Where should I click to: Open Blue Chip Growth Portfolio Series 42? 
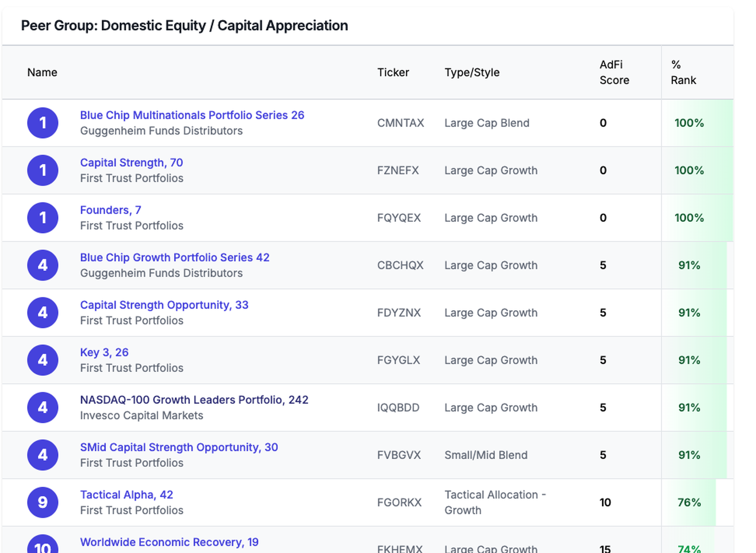(x=174, y=257)
